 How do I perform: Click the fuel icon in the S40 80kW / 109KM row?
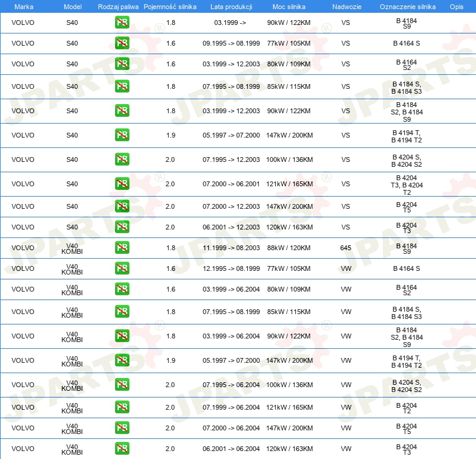122,63
